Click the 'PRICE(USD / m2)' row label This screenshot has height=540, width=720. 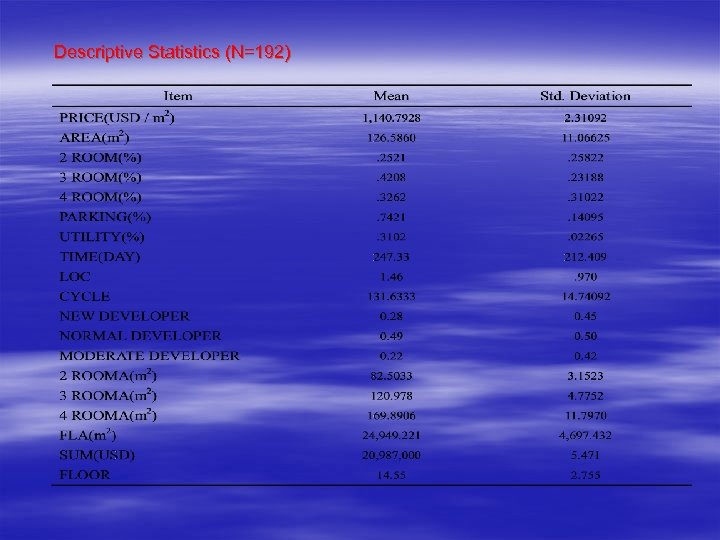[117, 117]
